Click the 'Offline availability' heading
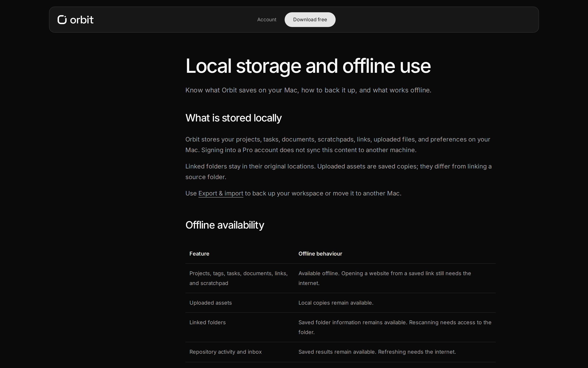Viewport: 588px width, 368px height. pos(225,225)
